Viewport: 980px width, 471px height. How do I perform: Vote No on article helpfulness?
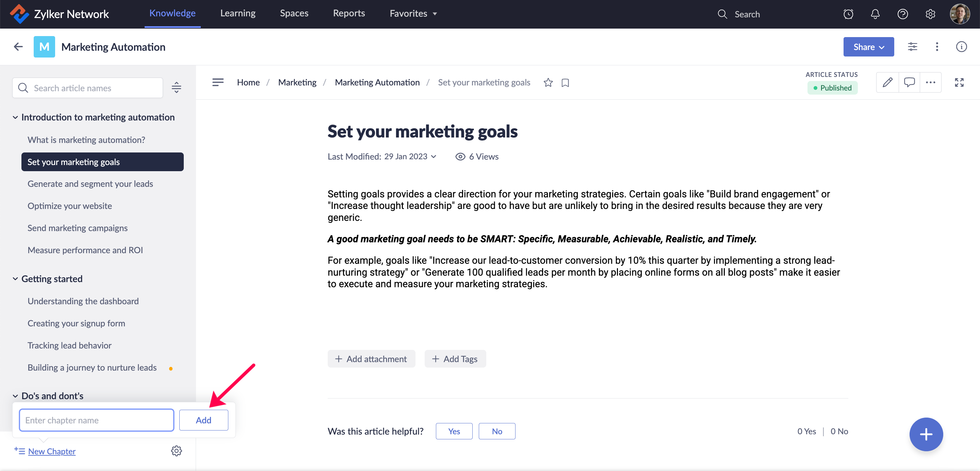(x=496, y=431)
